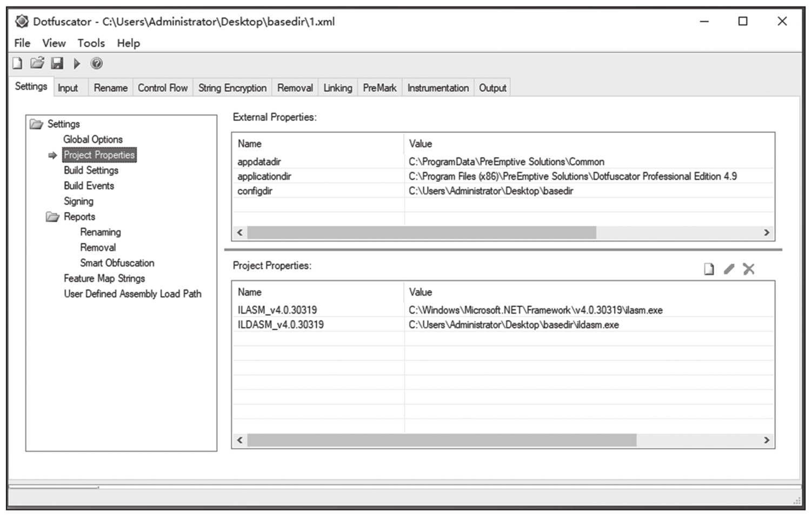The image size is (812, 516).
Task: Maximize the Dotfuscator window
Action: tap(743, 22)
